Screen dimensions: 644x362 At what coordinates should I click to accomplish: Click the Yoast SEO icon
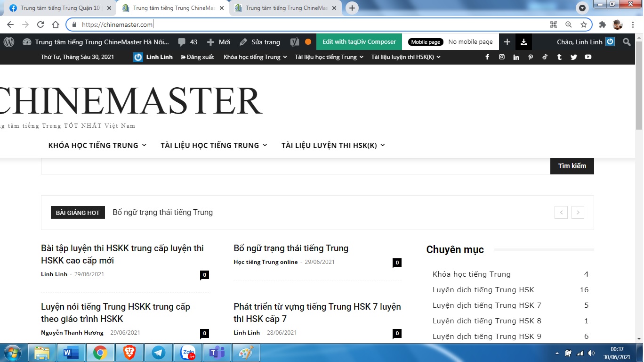click(x=295, y=42)
